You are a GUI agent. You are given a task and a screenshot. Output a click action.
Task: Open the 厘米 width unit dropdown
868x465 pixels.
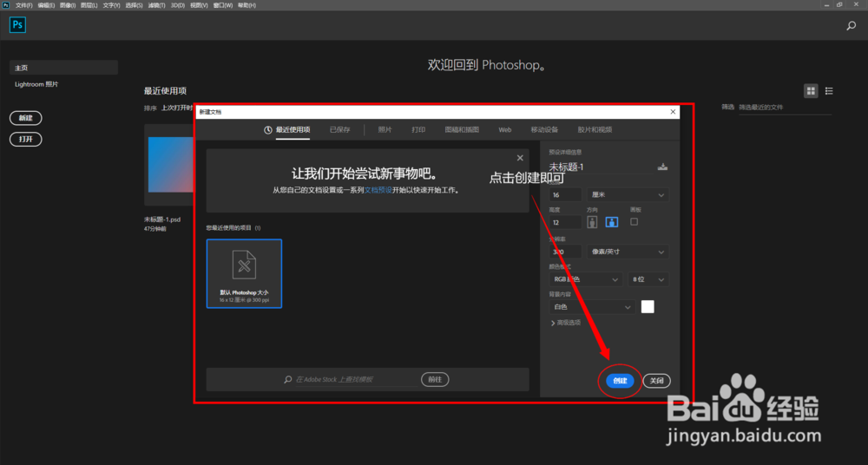(628, 195)
